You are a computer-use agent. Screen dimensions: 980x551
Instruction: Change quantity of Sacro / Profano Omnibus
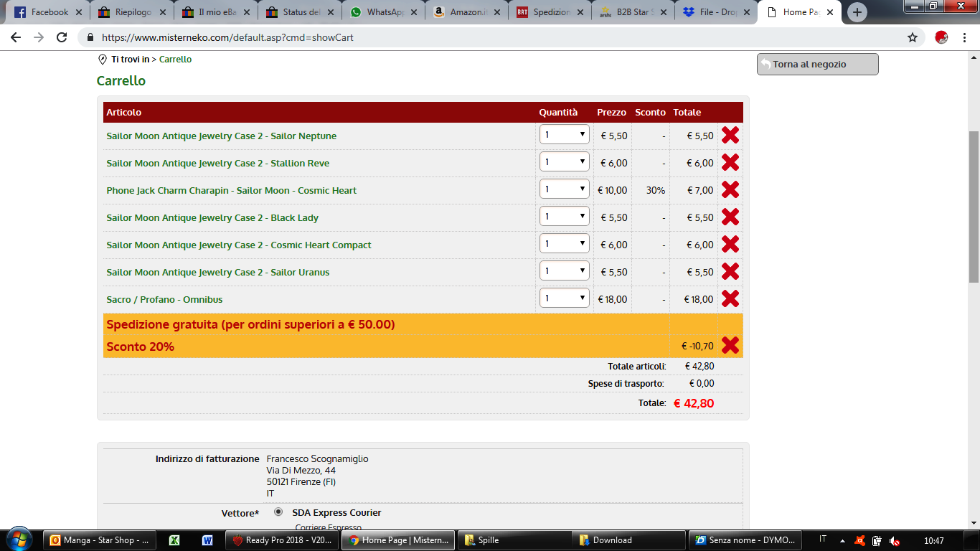tap(565, 298)
